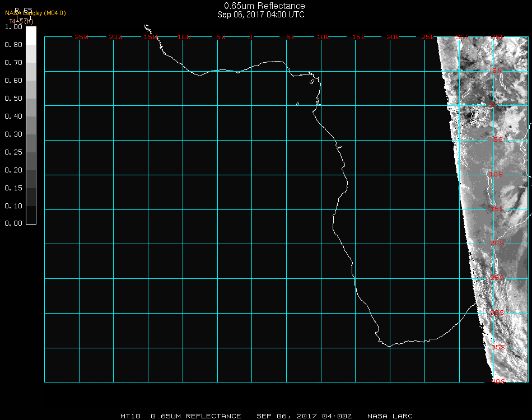Click the 10E longitude label
532x420 pixels.
point(324,37)
